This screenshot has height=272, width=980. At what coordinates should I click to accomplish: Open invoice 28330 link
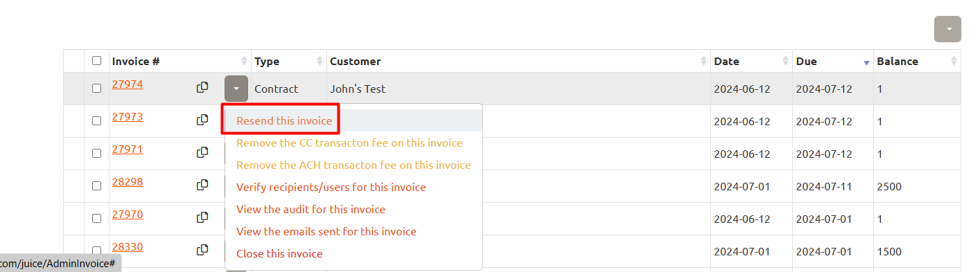[x=128, y=246]
